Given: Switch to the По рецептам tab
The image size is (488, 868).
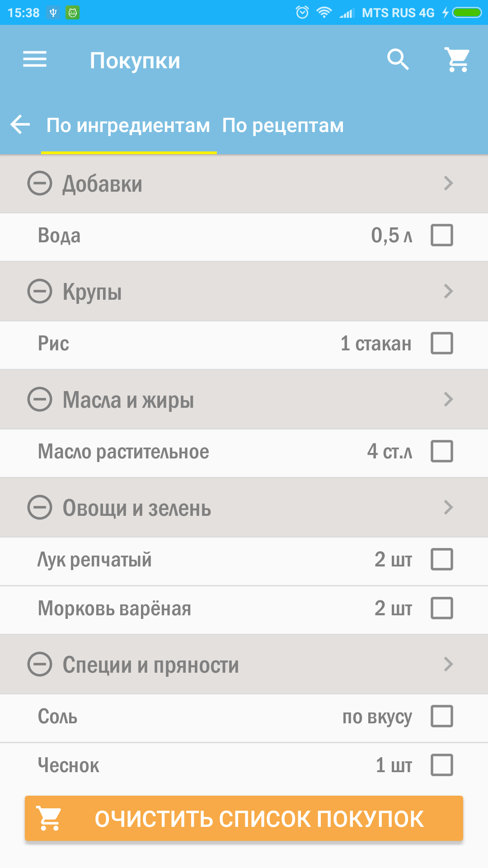Looking at the screenshot, I should [x=283, y=126].
